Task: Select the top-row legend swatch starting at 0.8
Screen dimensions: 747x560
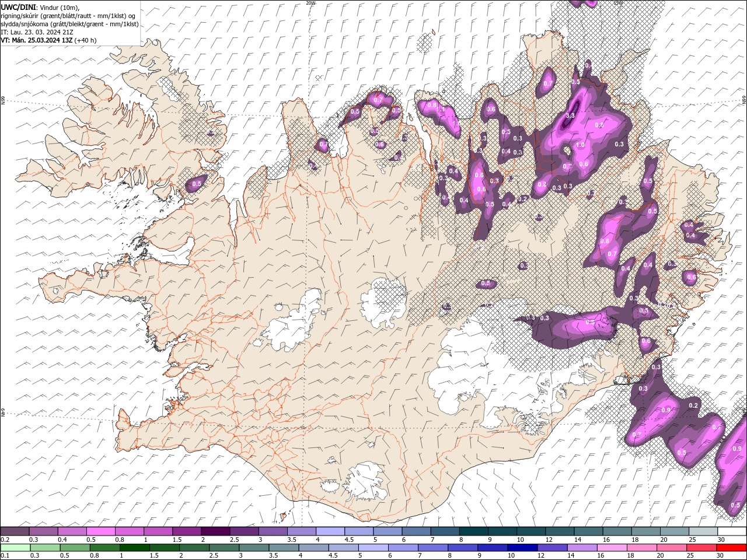Action: [130, 531]
